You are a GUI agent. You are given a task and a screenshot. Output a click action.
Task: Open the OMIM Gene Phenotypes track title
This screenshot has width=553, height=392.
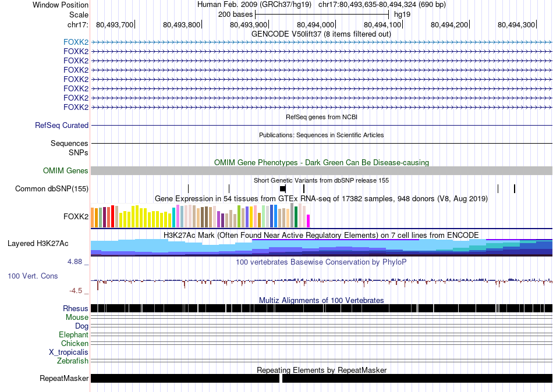pos(321,162)
